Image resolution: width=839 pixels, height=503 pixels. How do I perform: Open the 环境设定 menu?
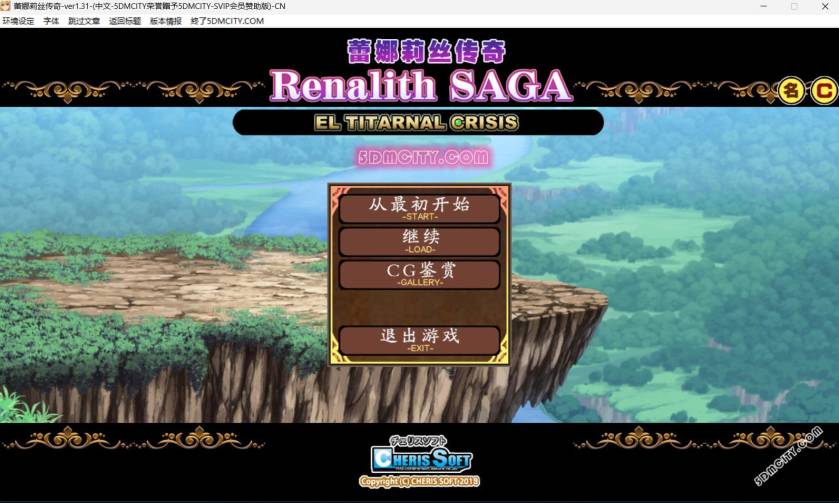point(18,21)
